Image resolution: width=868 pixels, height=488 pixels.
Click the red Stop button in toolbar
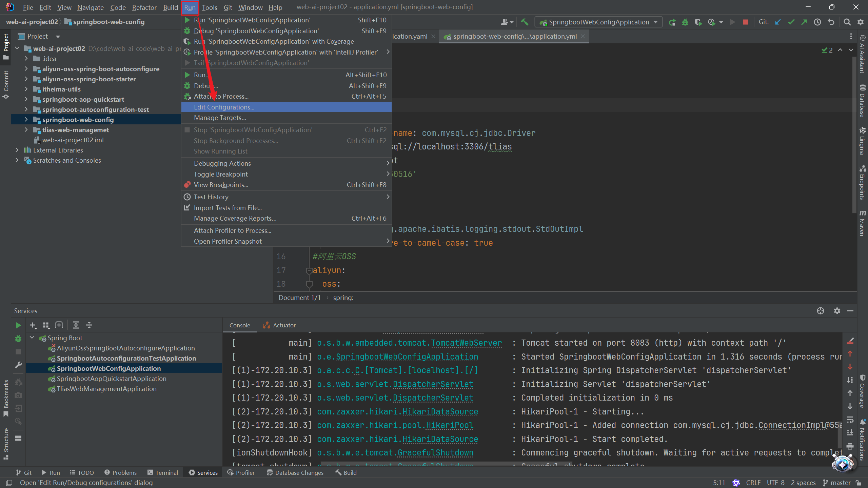745,22
